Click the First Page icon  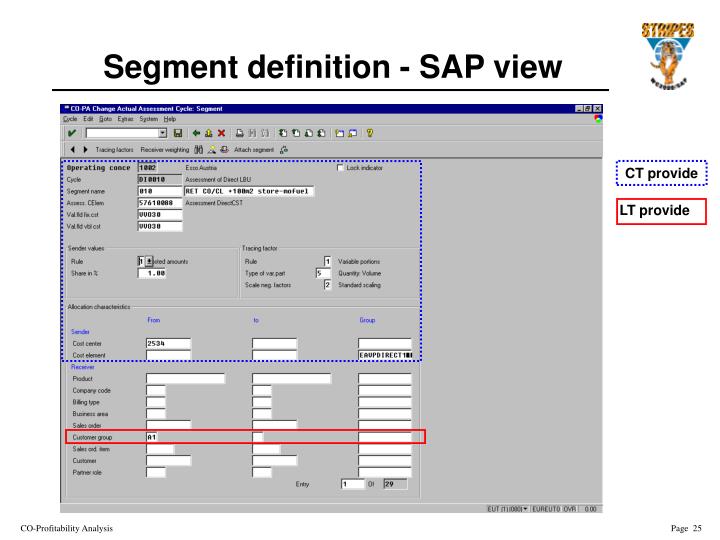pyautogui.click(x=283, y=133)
